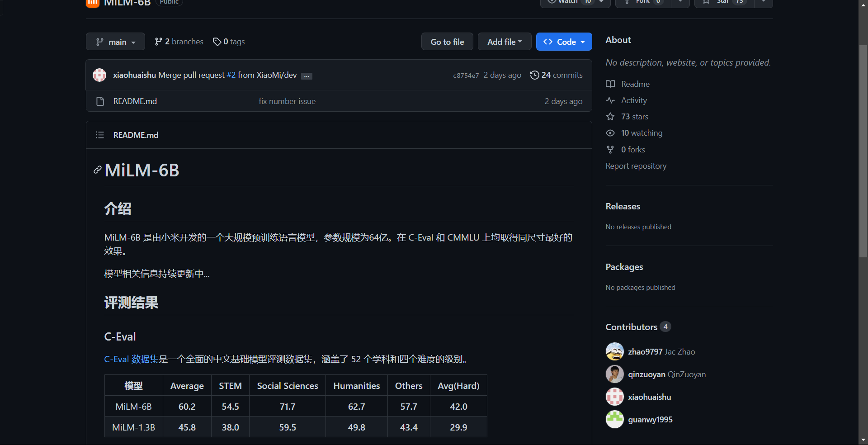Open the main branch dropdown
This screenshot has width=868, height=445.
[115, 42]
